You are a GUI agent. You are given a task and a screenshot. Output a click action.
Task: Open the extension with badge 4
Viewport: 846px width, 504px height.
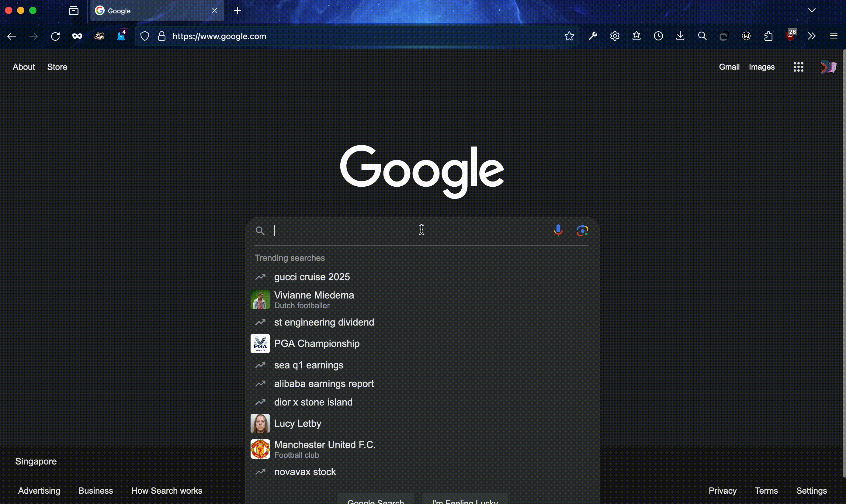(x=121, y=35)
